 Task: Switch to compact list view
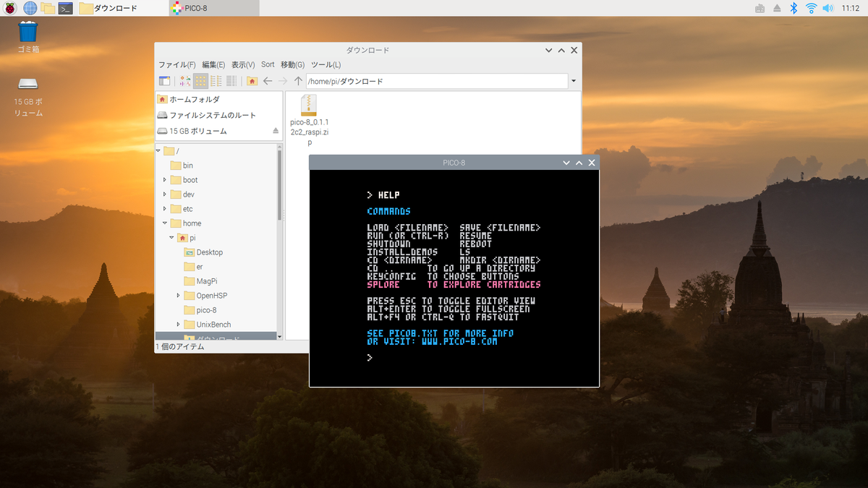pyautogui.click(x=216, y=81)
